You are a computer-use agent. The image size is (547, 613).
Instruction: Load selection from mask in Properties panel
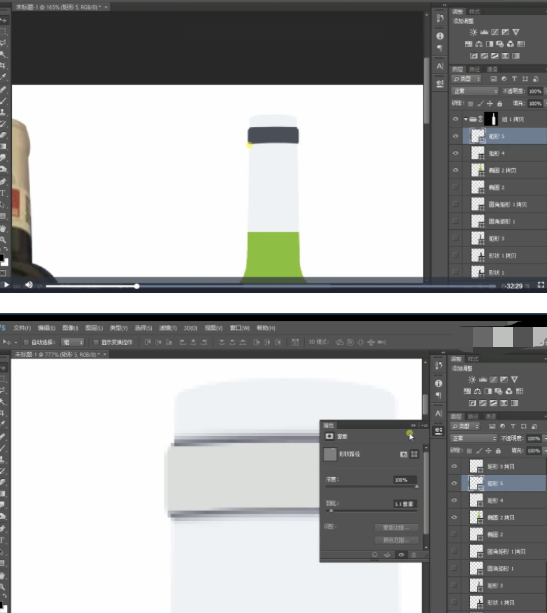point(375,554)
